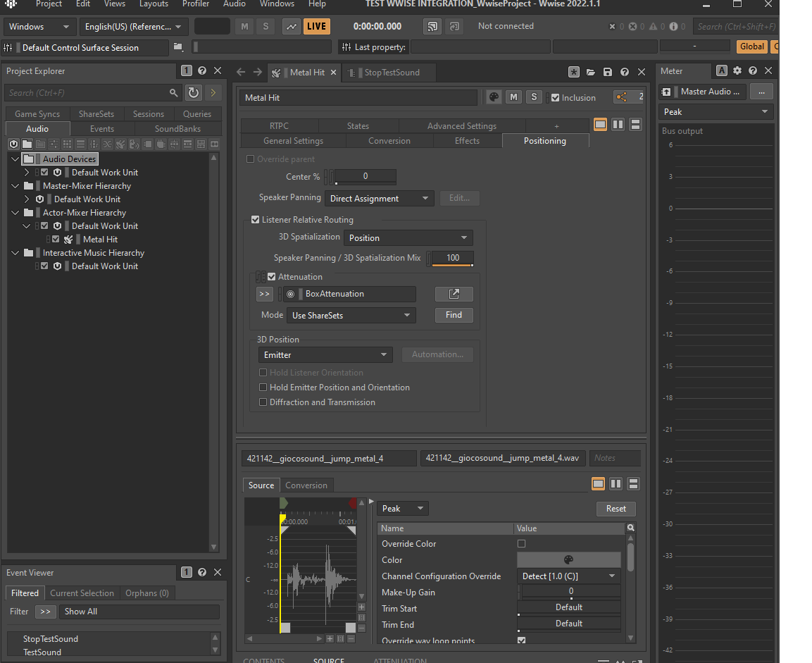Click the attenuation >> selector button
The image size is (812, 663).
[264, 294]
